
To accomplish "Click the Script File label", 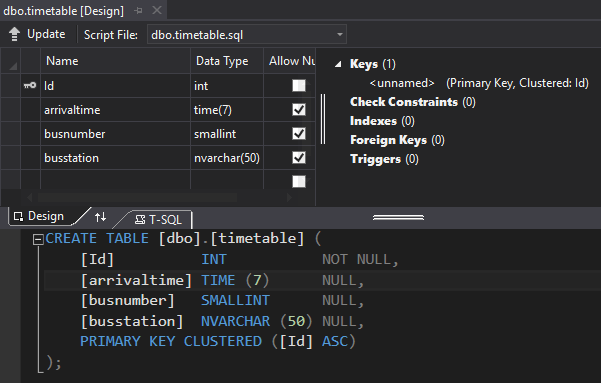I will tap(111, 35).
